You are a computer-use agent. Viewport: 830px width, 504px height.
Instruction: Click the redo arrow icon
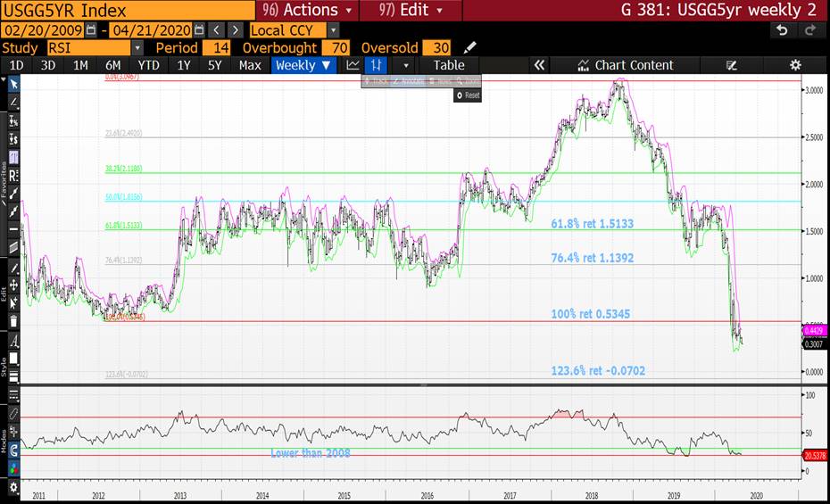coord(810,29)
